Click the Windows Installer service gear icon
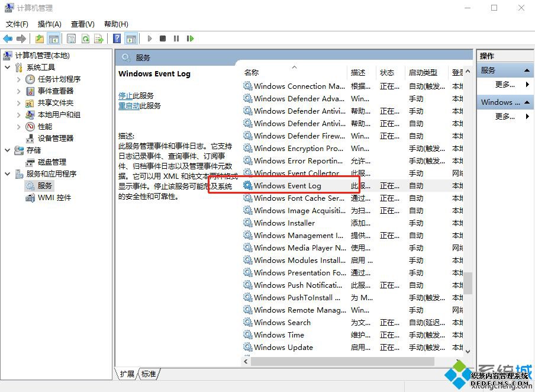The image size is (535, 392). tap(248, 223)
